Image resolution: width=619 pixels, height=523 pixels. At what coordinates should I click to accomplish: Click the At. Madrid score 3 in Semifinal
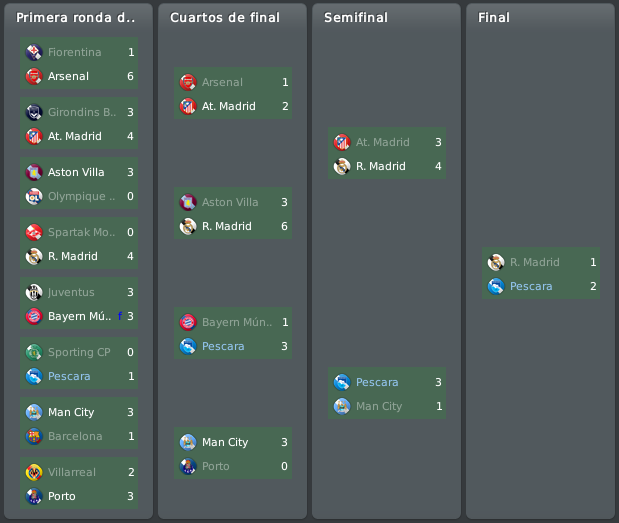(x=438, y=142)
